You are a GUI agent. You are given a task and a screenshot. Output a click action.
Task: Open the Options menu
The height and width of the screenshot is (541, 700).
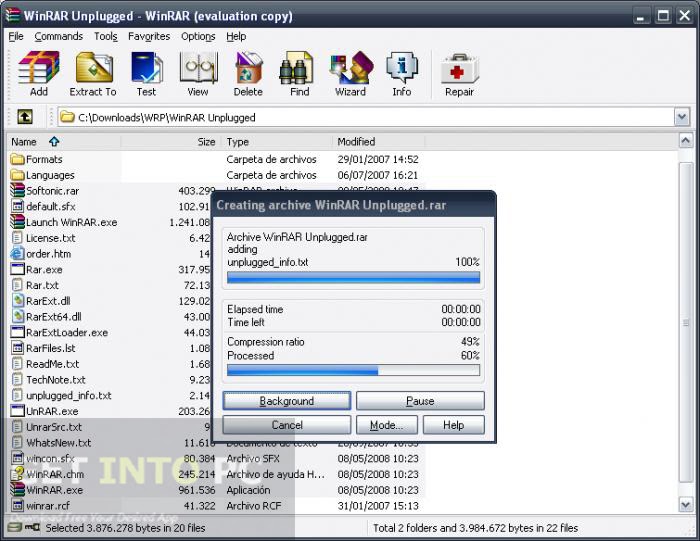pos(198,36)
